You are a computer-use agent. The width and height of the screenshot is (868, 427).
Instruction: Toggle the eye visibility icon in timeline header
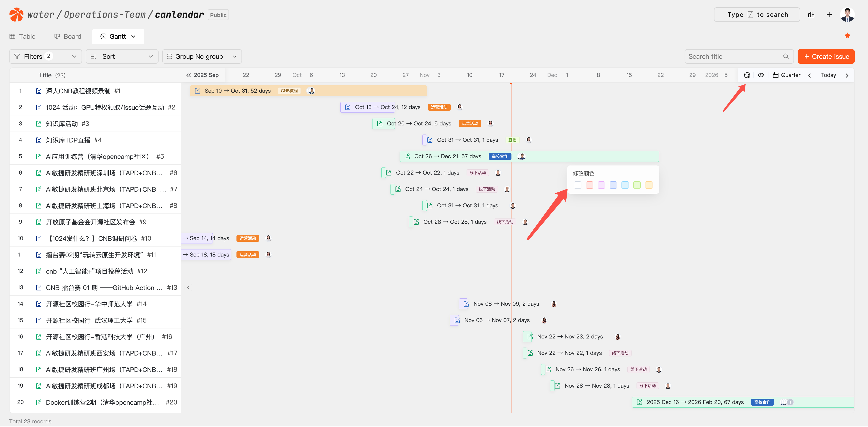(761, 75)
